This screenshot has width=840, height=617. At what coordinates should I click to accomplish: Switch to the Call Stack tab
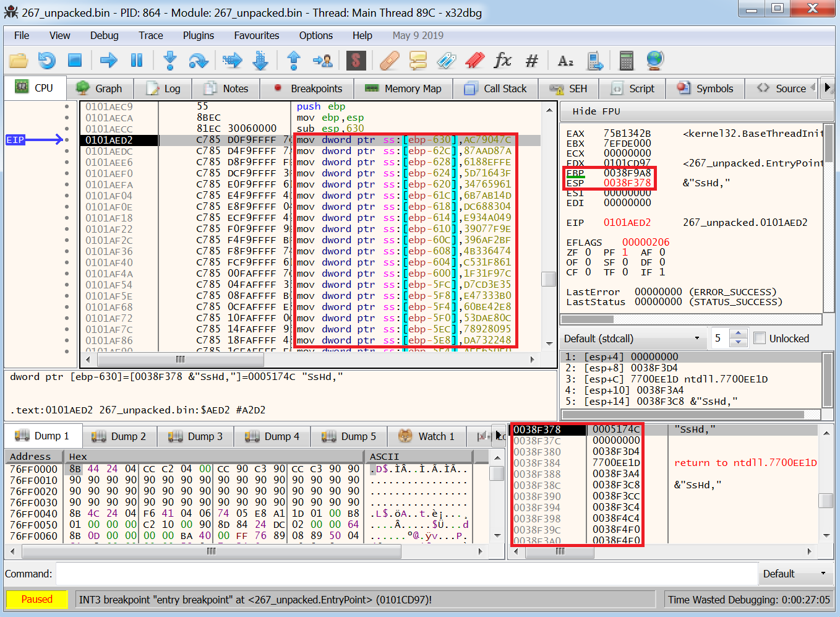coord(496,88)
